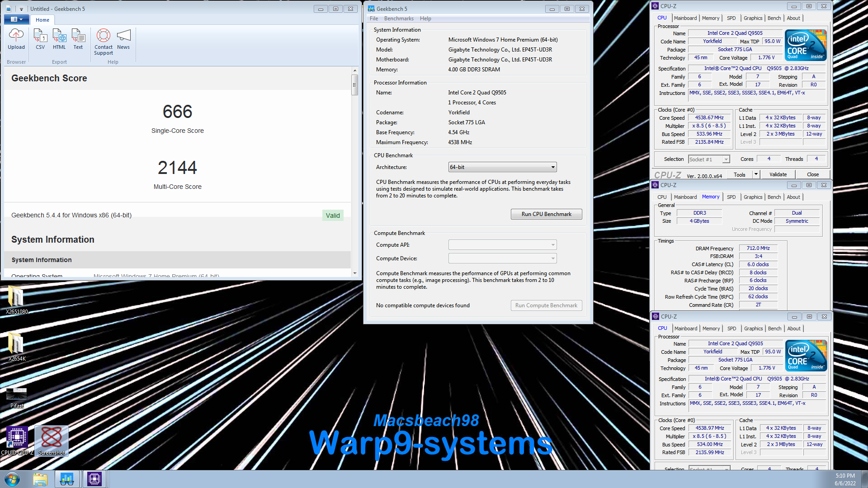Open the Help menu in Geekbench 5
Viewport: 868px width, 488px height.
[425, 19]
